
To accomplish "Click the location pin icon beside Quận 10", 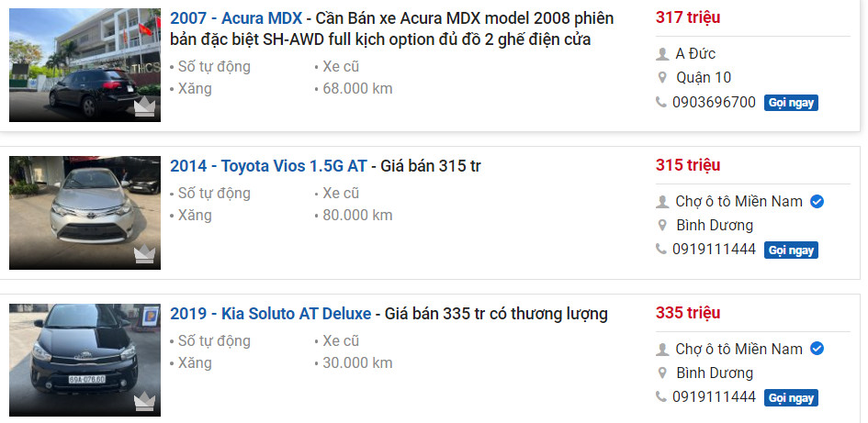I will tap(661, 78).
